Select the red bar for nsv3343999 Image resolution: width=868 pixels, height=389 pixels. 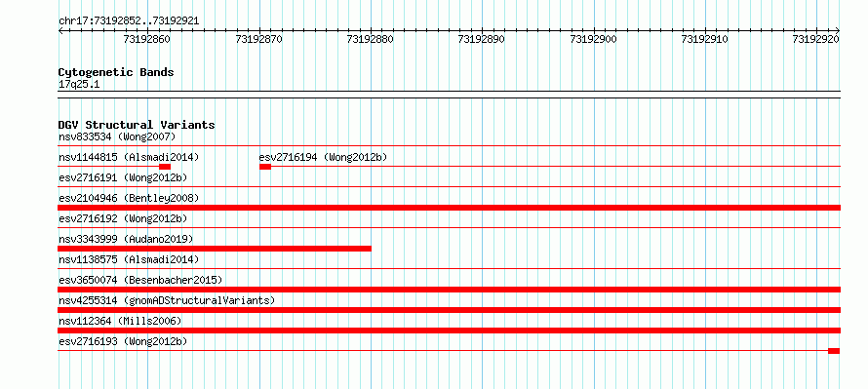[215, 249]
